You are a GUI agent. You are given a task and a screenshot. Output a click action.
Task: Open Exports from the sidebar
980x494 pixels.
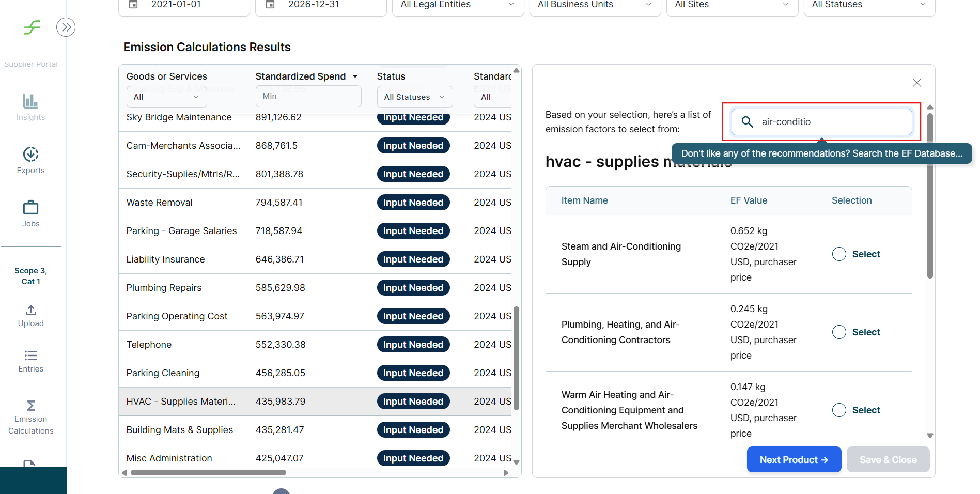point(30,155)
